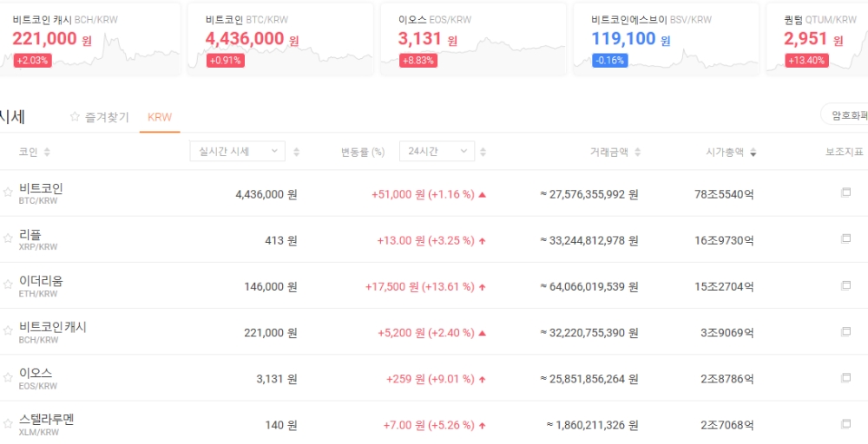
Task: Open the Bitcoin Cash chart indicator icon
Action: click(845, 332)
